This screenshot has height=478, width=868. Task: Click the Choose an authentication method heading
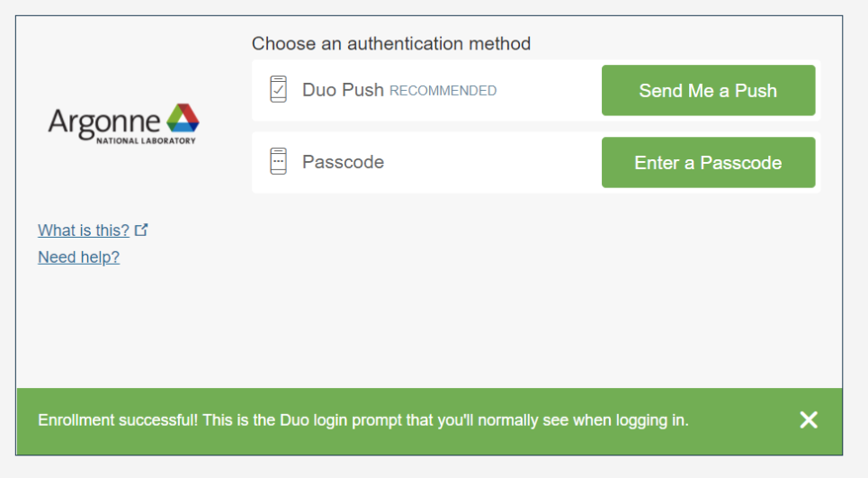390,43
